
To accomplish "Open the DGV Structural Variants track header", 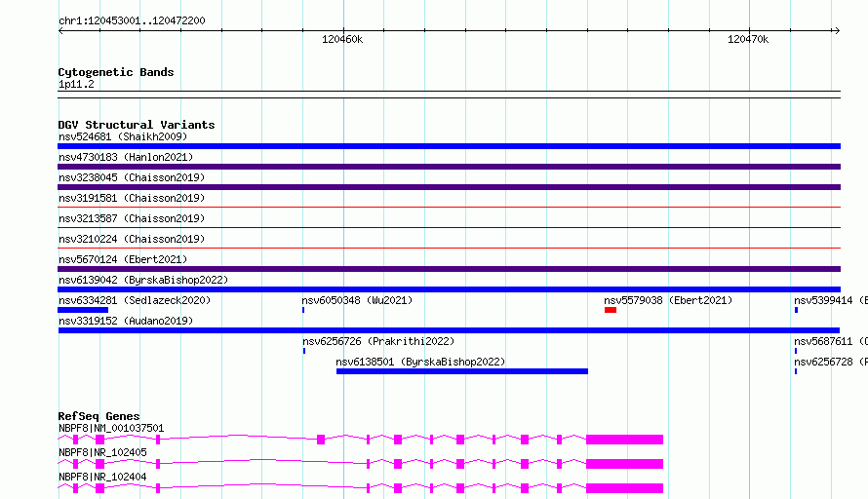I will pyautogui.click(x=137, y=125).
